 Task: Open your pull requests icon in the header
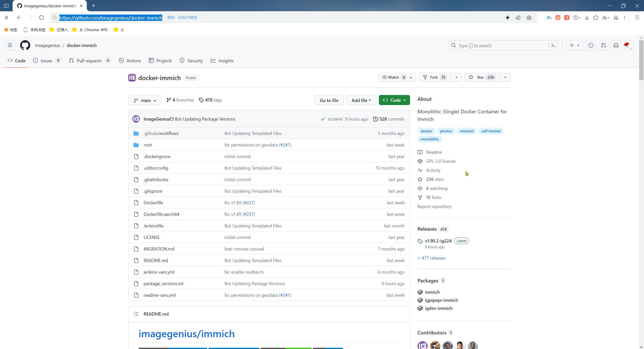[603, 45]
